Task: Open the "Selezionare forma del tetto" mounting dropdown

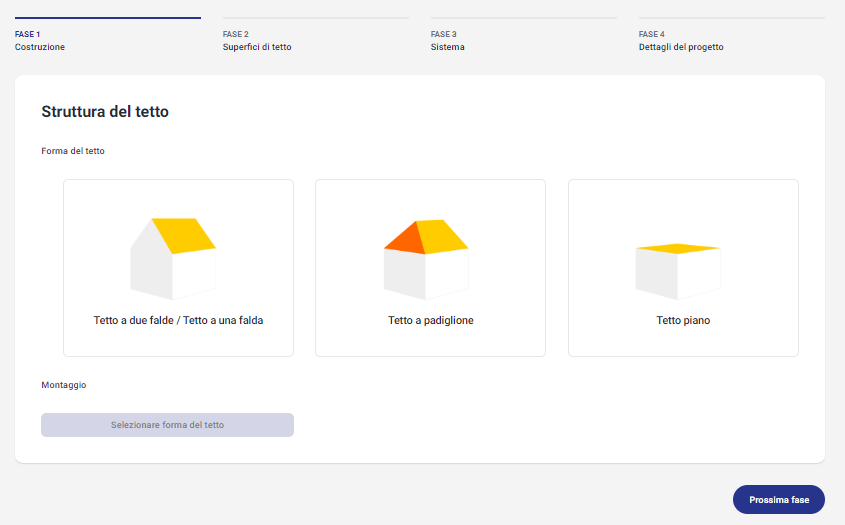Action: coord(168,425)
